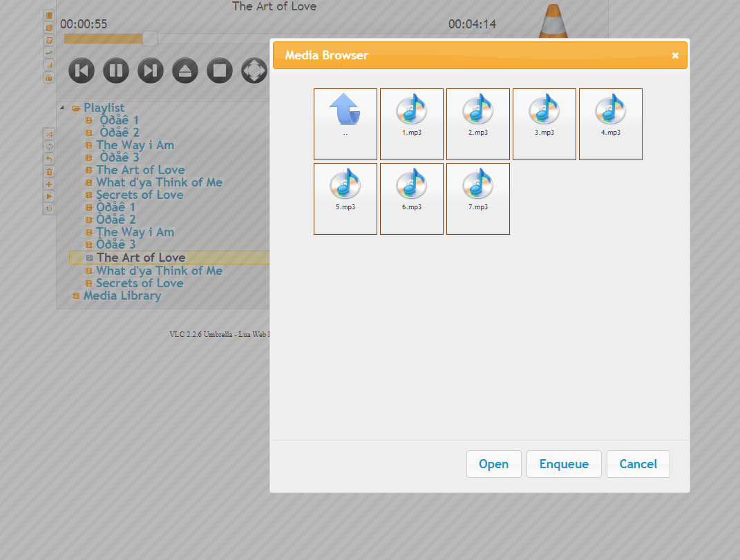Click the Open button
Image resolution: width=740 pixels, height=560 pixels.
pyautogui.click(x=493, y=464)
